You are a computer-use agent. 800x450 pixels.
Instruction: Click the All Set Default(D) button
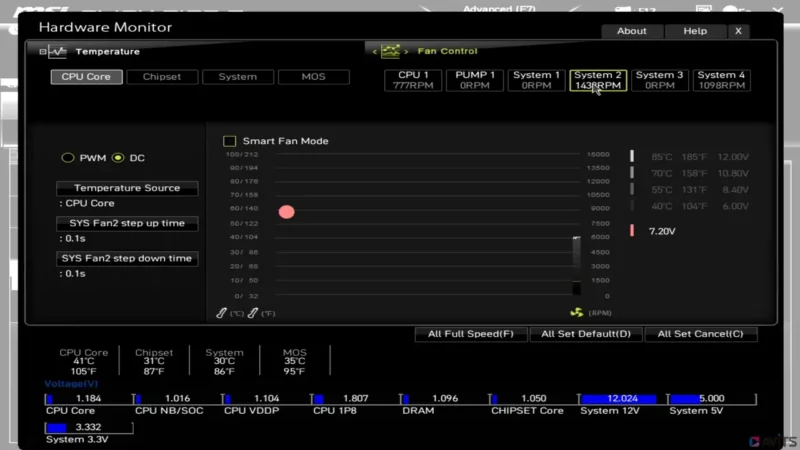tap(586, 334)
